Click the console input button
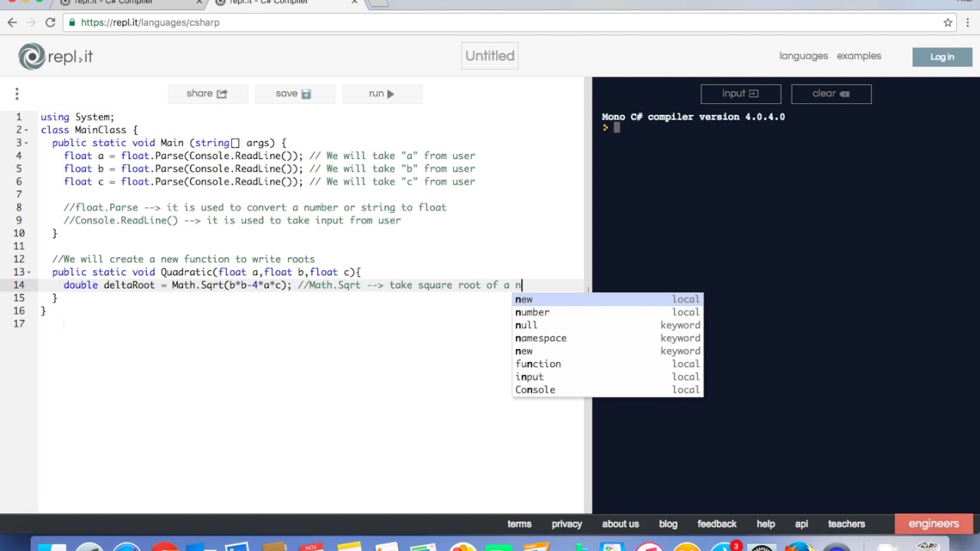Image resolution: width=980 pixels, height=551 pixels. click(740, 93)
